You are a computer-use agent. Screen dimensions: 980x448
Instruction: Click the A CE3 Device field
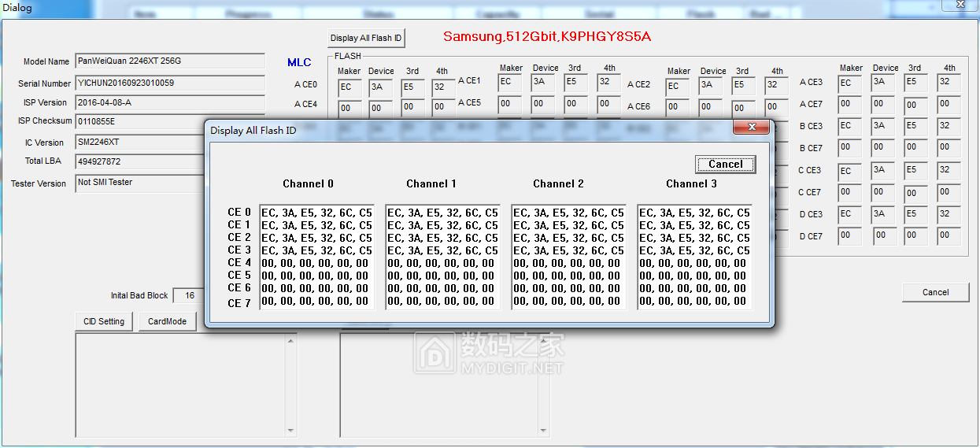[883, 82]
